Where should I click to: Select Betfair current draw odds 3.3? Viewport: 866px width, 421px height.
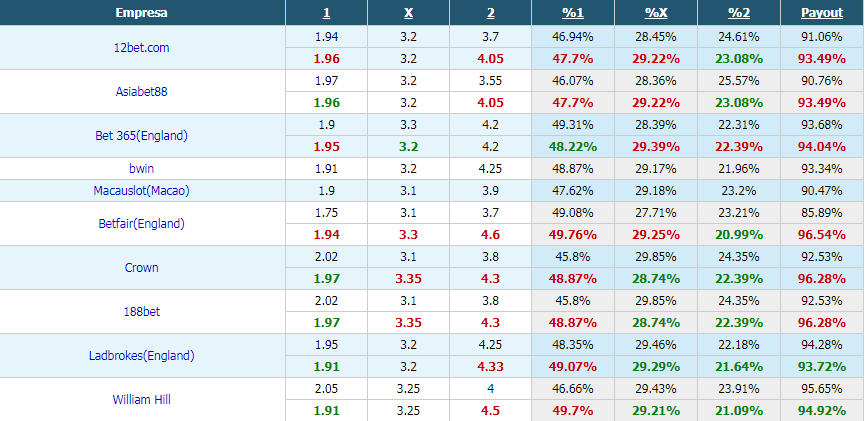(408, 235)
